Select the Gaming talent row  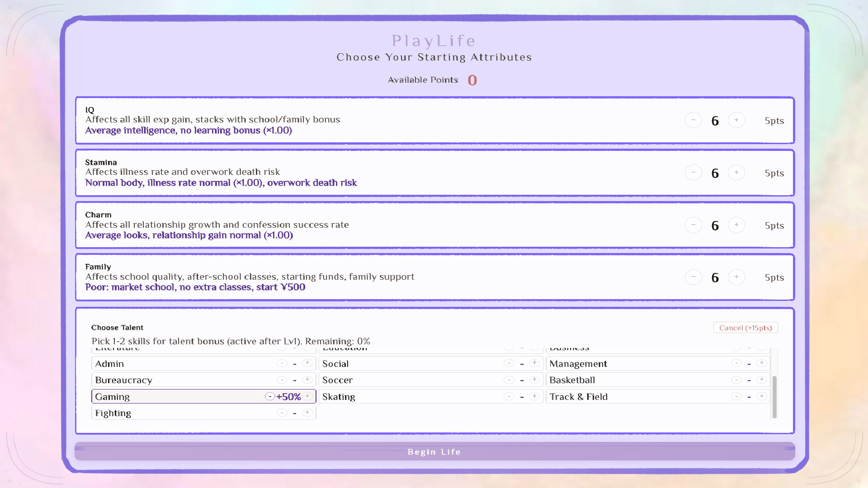[203, 396]
